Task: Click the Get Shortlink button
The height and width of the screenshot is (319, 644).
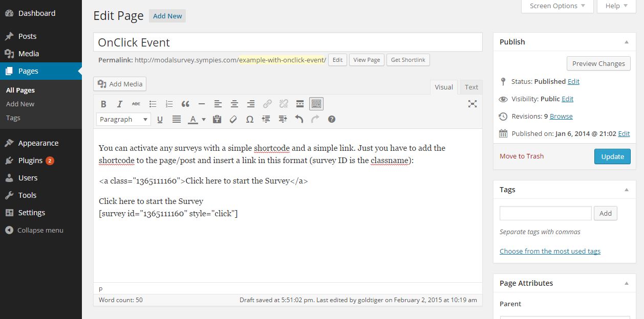Action: tap(408, 60)
